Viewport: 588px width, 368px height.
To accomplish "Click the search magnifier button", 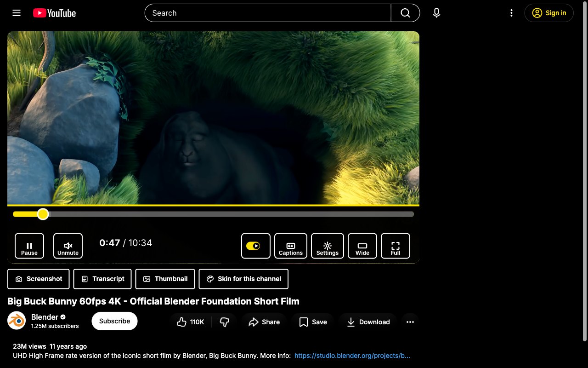I will pos(405,13).
